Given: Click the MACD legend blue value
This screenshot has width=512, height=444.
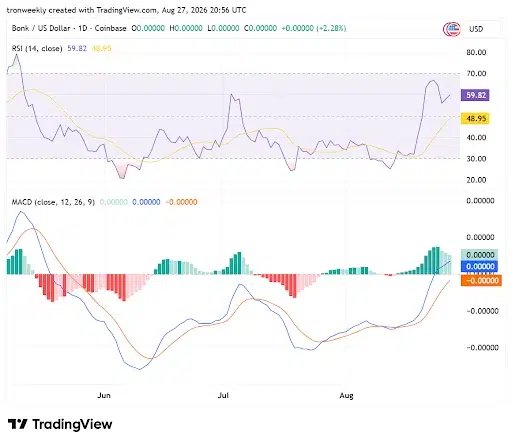Looking at the screenshot, I should click(146, 202).
